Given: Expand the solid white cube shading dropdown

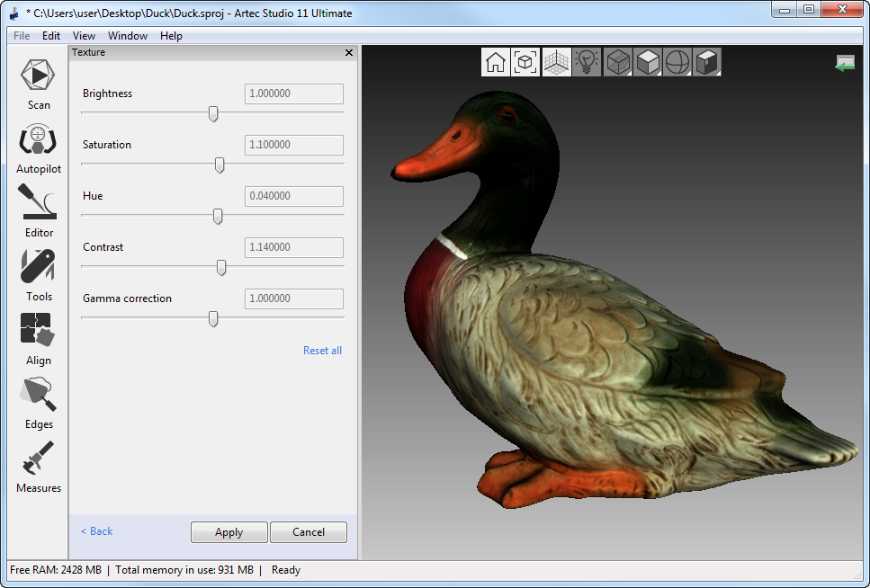Looking at the screenshot, I should 648,62.
